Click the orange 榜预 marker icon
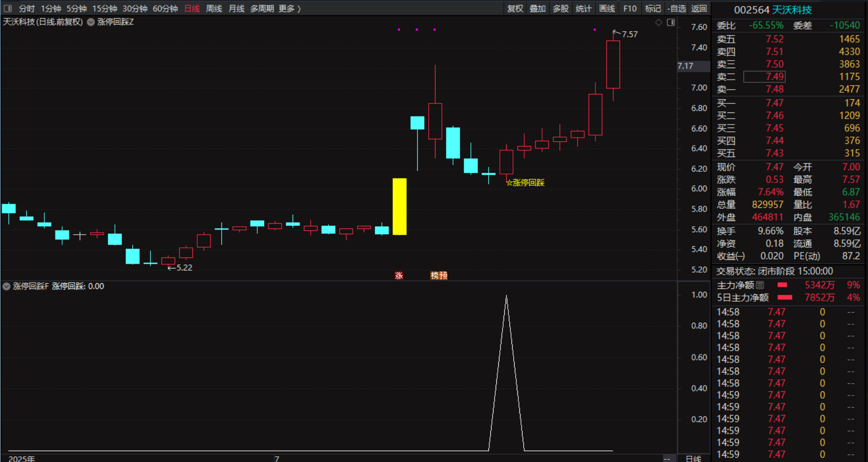The image size is (868, 462). (x=439, y=275)
